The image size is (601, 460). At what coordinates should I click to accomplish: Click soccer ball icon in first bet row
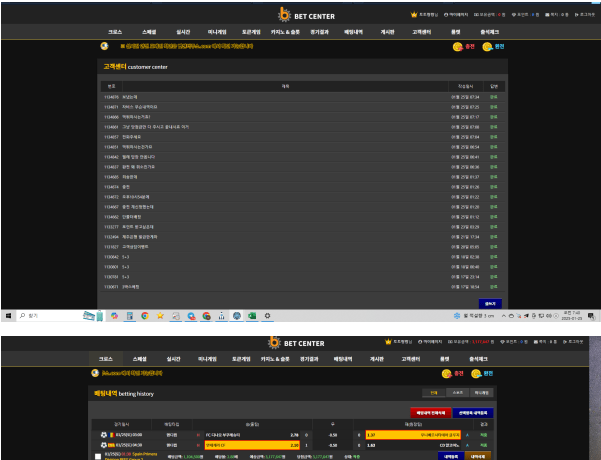pos(103,435)
